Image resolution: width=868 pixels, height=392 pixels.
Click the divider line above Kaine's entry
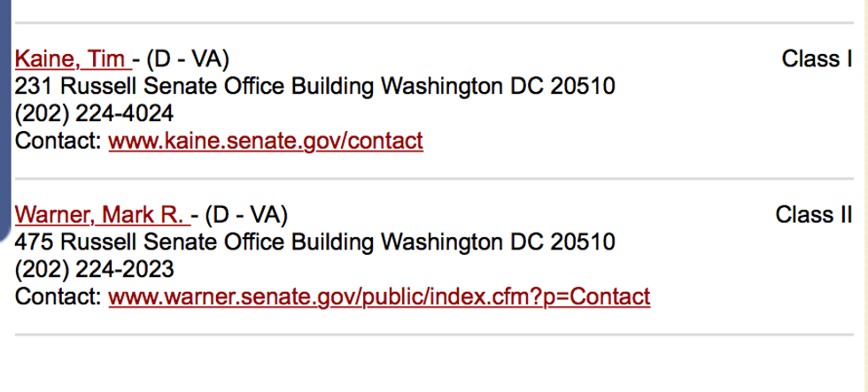click(x=434, y=23)
